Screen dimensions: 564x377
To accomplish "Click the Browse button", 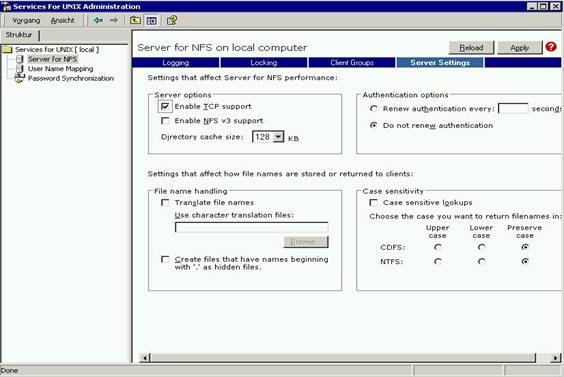I will [306, 242].
